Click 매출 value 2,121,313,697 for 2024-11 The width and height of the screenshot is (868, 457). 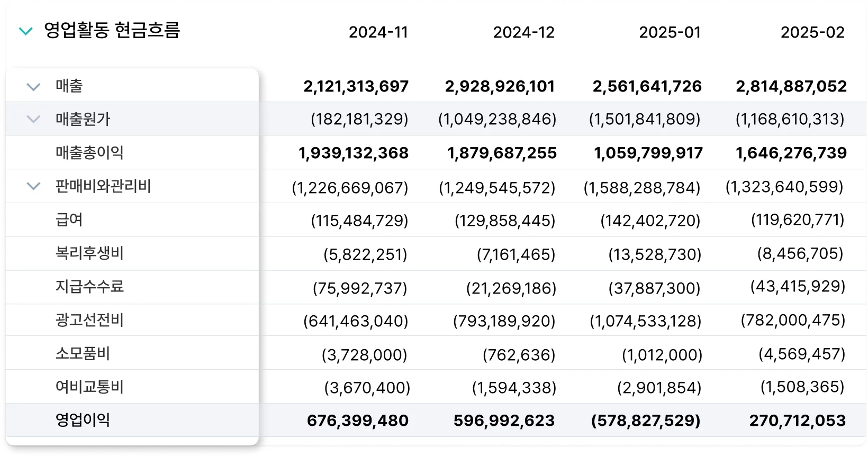356,86
